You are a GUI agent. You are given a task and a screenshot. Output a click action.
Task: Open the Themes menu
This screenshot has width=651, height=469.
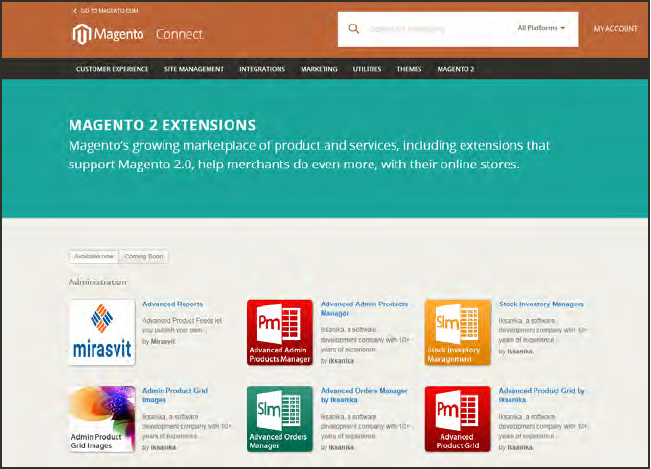pyautogui.click(x=409, y=69)
